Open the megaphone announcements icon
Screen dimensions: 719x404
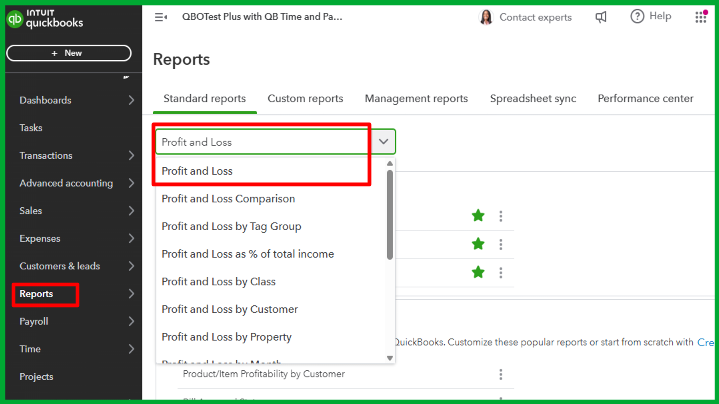[x=601, y=17]
